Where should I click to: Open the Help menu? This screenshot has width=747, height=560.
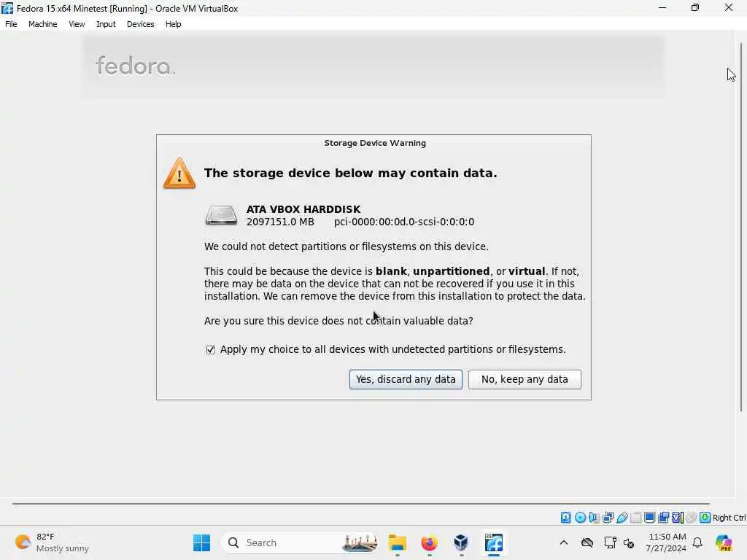pos(174,24)
